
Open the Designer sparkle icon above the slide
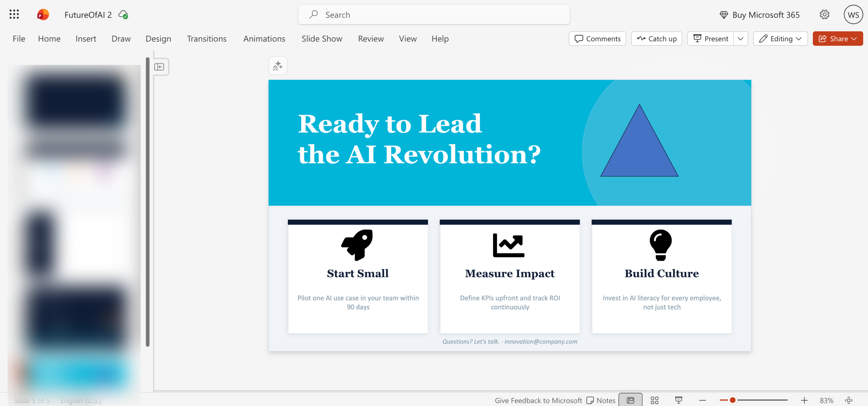[x=278, y=66]
